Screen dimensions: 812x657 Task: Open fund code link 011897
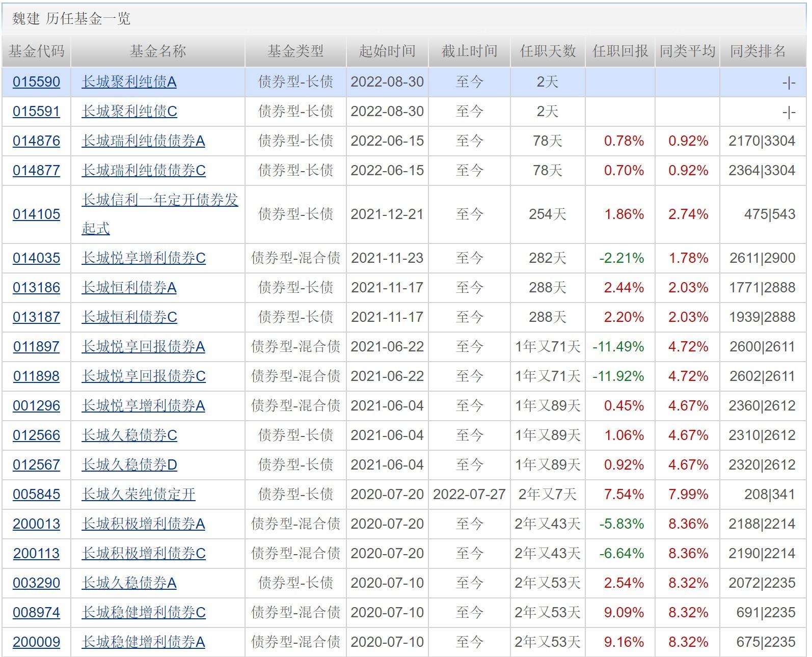(36, 346)
